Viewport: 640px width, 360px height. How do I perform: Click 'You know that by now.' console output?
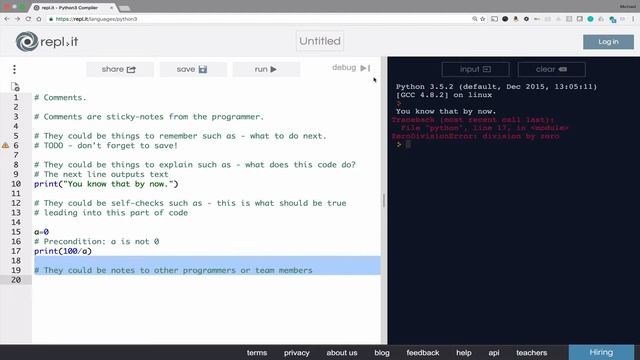tap(446, 111)
